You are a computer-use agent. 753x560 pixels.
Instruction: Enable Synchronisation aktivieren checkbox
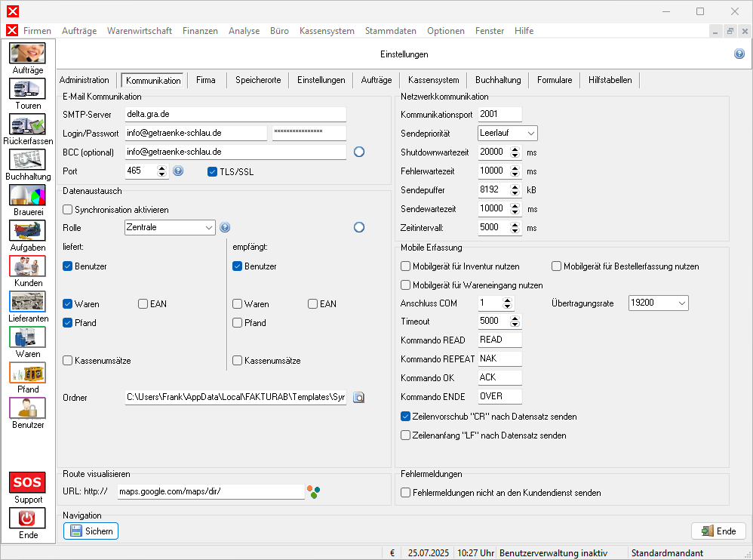click(x=68, y=209)
